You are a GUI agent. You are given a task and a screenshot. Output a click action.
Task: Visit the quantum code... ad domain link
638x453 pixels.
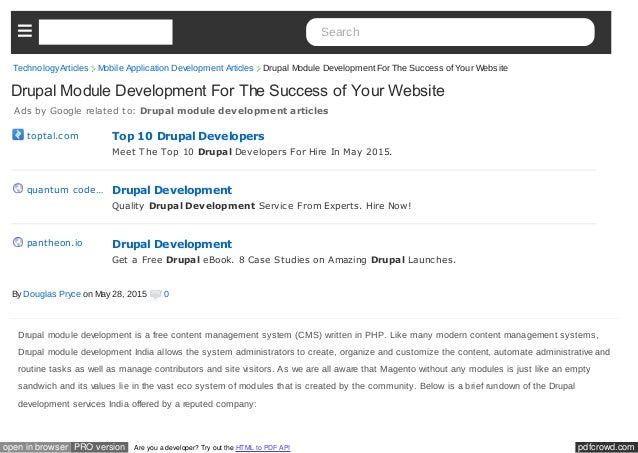(65, 190)
